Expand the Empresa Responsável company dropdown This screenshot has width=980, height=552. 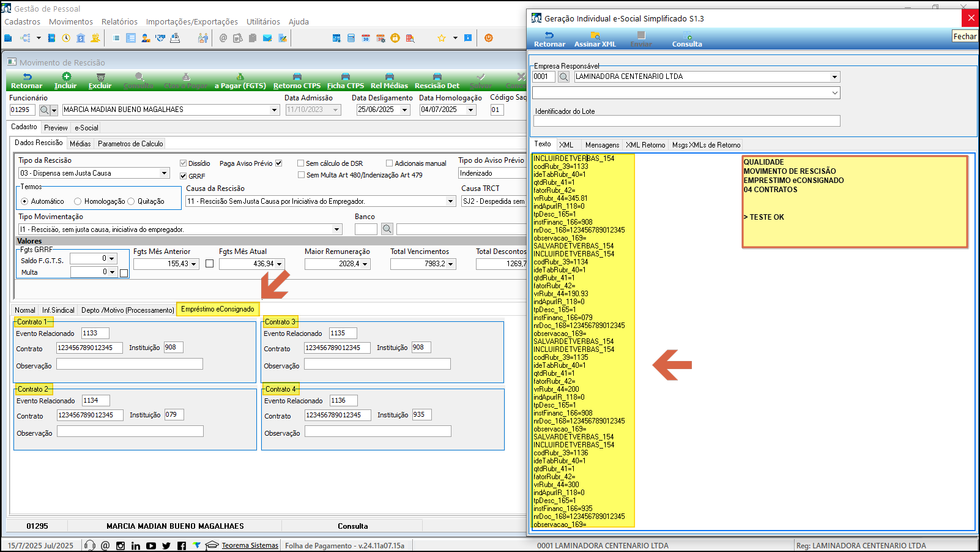(x=834, y=77)
